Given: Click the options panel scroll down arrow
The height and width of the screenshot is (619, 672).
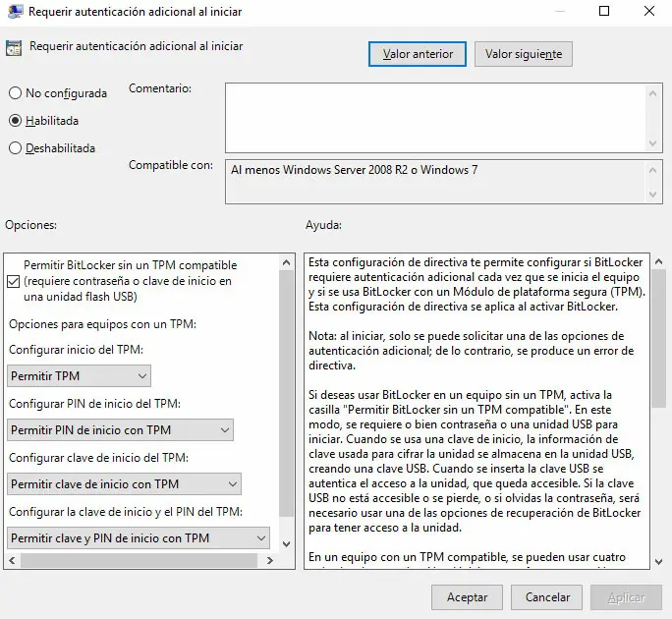Looking at the screenshot, I should 287,544.
